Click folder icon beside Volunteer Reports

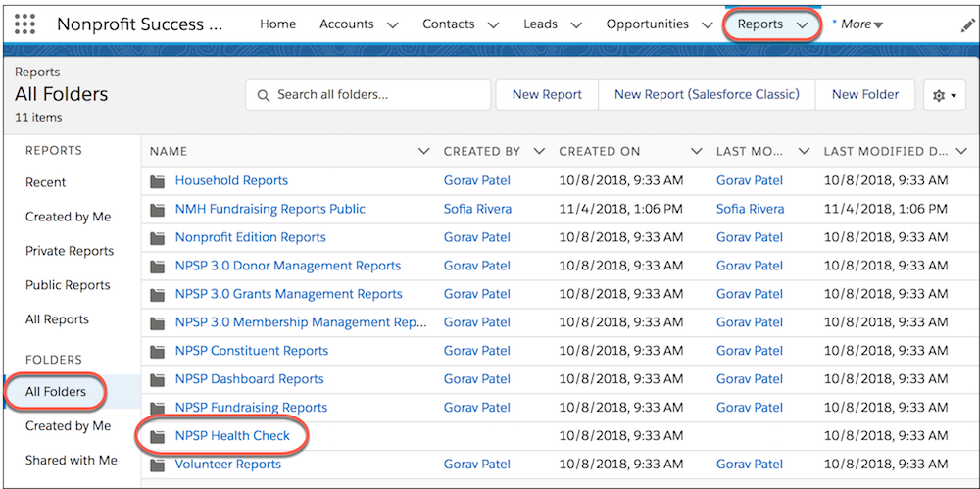coord(158,465)
